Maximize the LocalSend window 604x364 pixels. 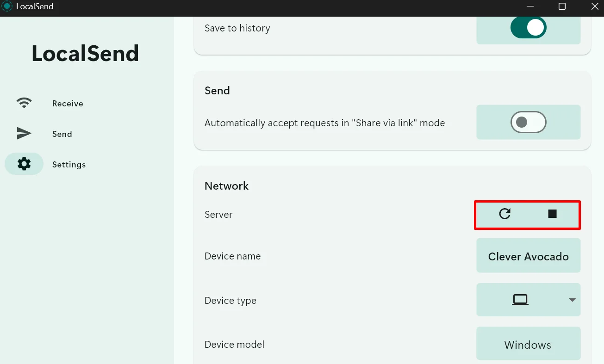point(562,6)
